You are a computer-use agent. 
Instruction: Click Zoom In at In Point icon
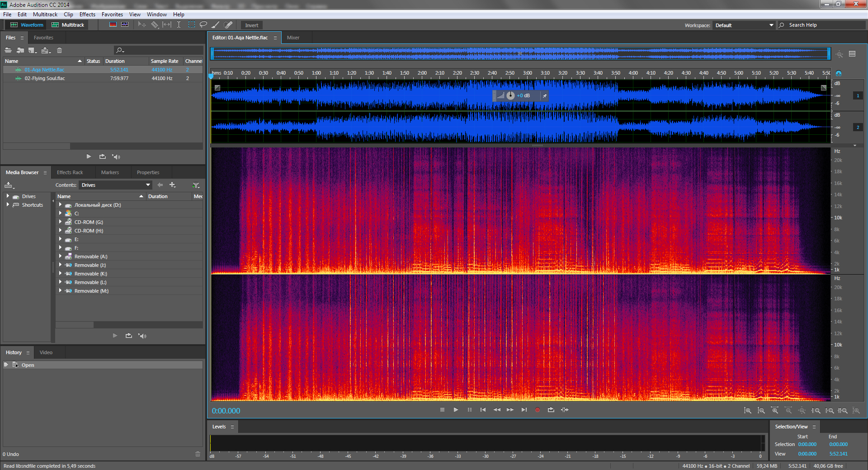(x=816, y=410)
